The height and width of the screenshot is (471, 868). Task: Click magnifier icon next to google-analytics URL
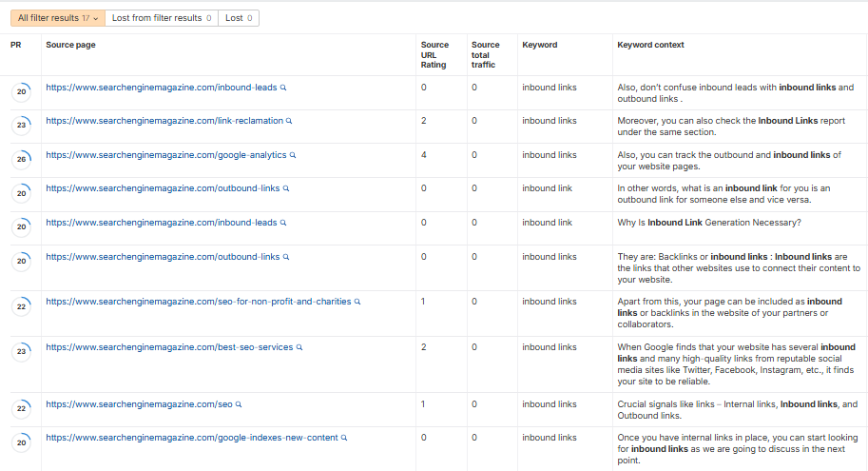pos(293,155)
